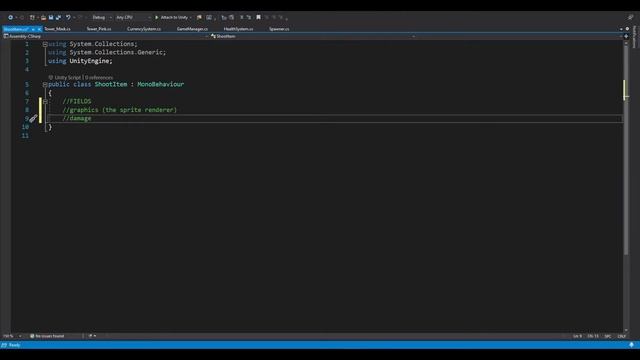Switch to the Spawner.cs tab
This screenshot has width=640, height=360.
[279, 29]
